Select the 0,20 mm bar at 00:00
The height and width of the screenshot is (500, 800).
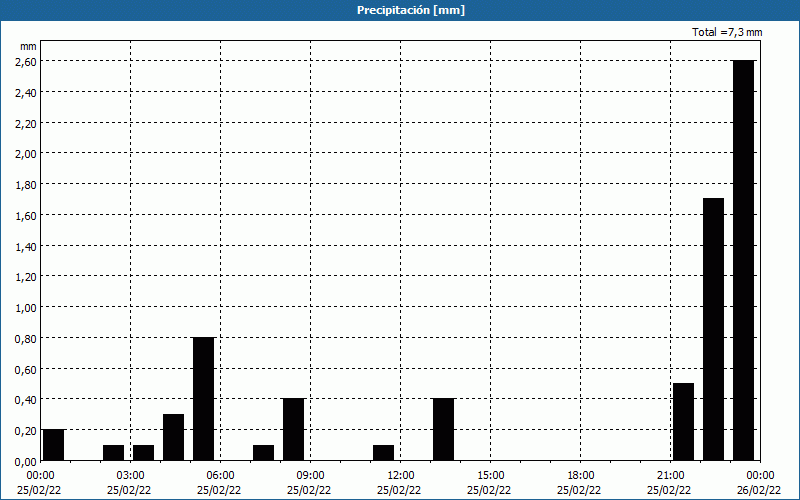coord(54,445)
